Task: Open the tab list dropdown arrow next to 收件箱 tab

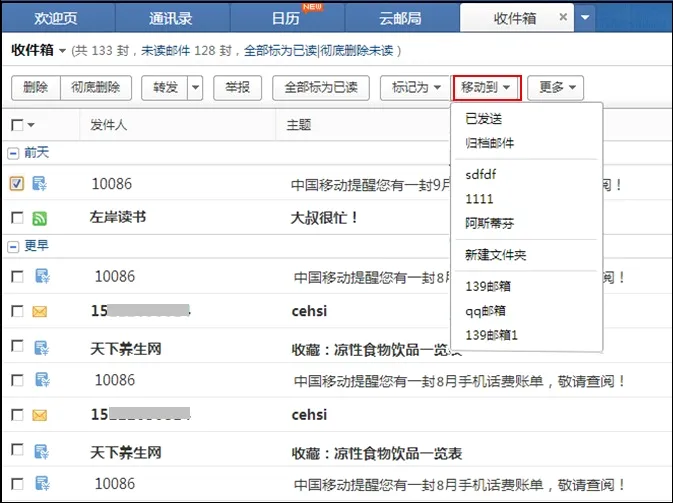Action: pos(585,18)
